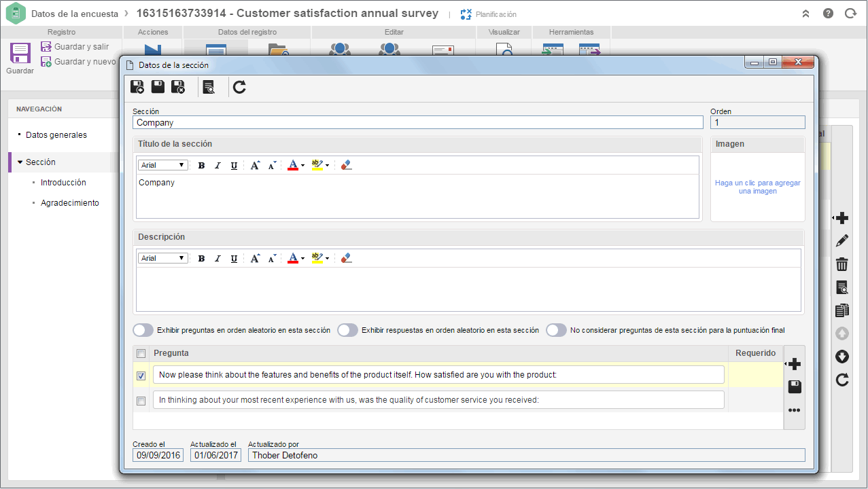
Task: Click Guardar y salir button
Action: [75, 47]
